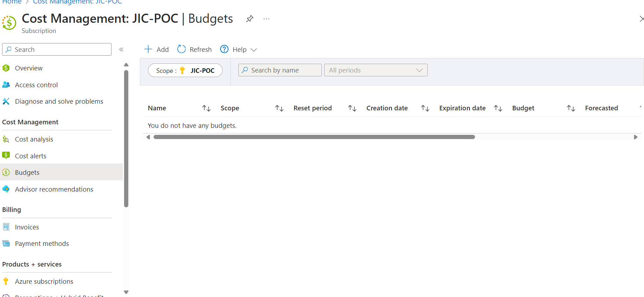644x297 pixels.
Task: Close the Budgets blade
Action: pyautogui.click(x=641, y=19)
